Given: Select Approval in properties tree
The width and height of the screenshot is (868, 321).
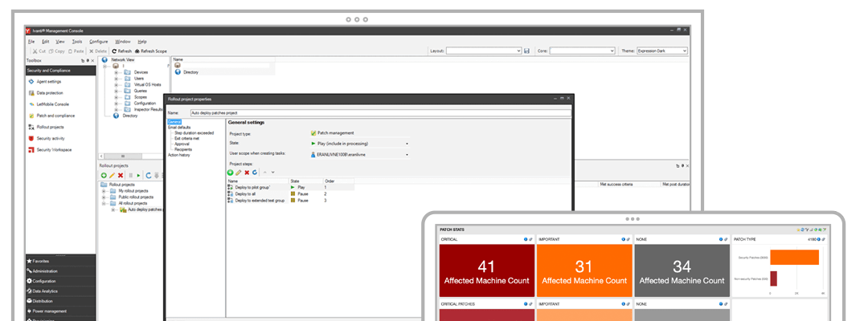Looking at the screenshot, I should click(x=182, y=144).
